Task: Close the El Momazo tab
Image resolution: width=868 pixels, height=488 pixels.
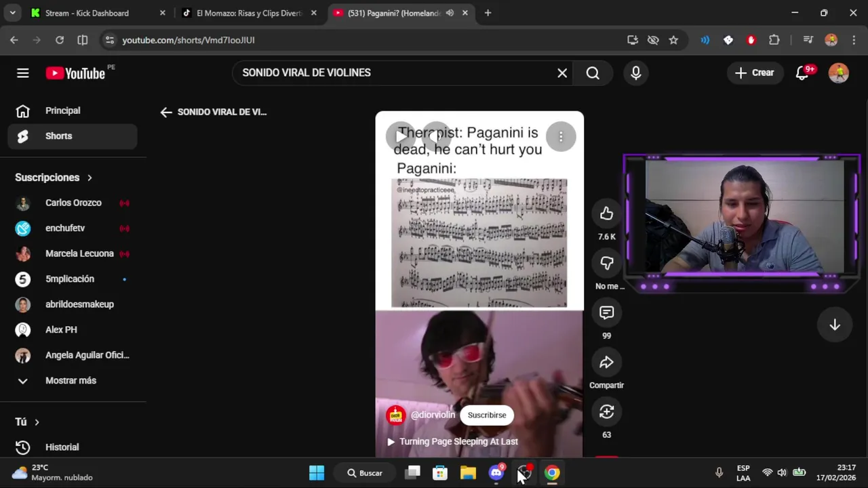Action: (313, 13)
